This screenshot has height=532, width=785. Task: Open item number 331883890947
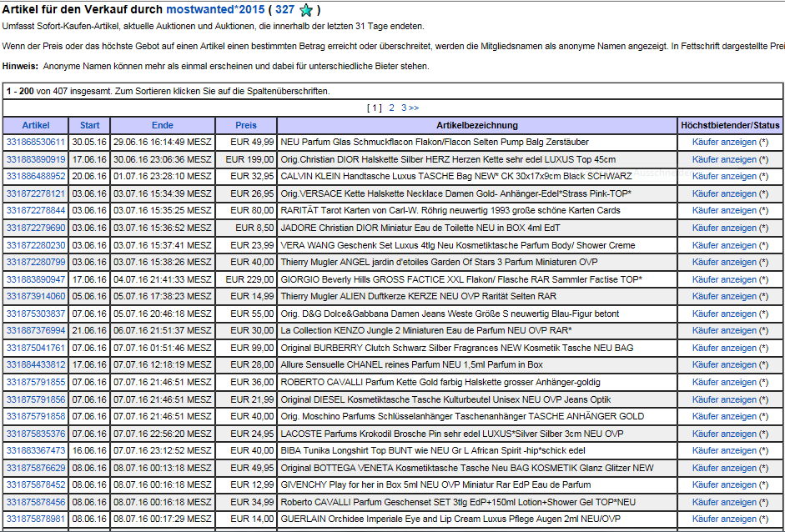click(x=36, y=279)
